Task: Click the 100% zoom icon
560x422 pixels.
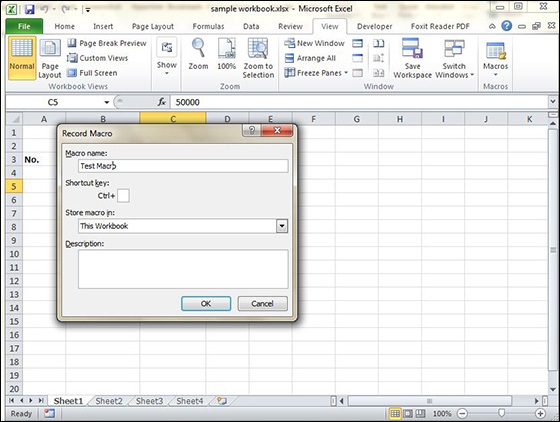Action: [x=227, y=49]
